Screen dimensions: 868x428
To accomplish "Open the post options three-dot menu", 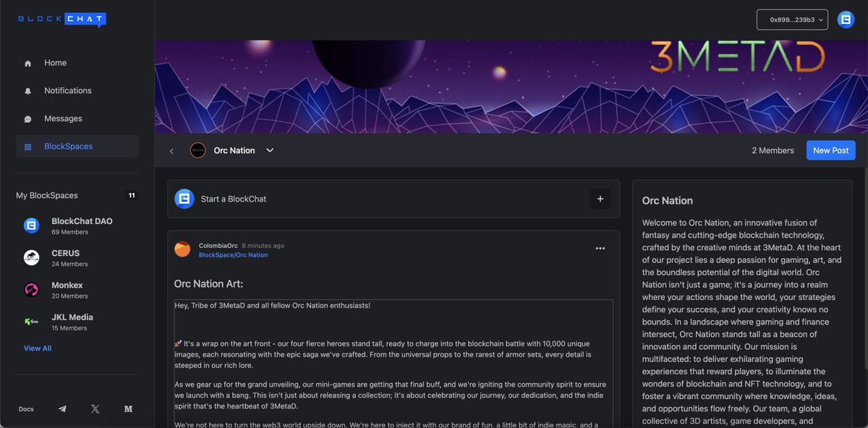I will point(600,249).
